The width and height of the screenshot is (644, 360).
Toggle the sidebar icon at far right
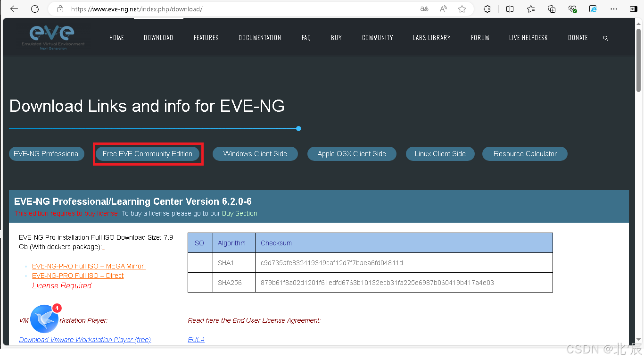pos(634,9)
